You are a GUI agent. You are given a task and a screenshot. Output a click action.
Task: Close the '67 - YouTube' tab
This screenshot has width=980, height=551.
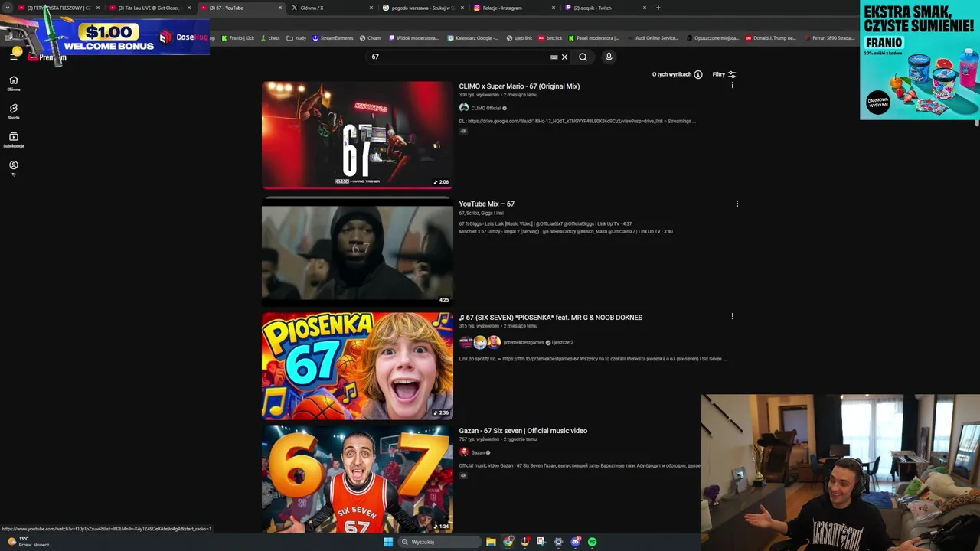pyautogui.click(x=280, y=8)
